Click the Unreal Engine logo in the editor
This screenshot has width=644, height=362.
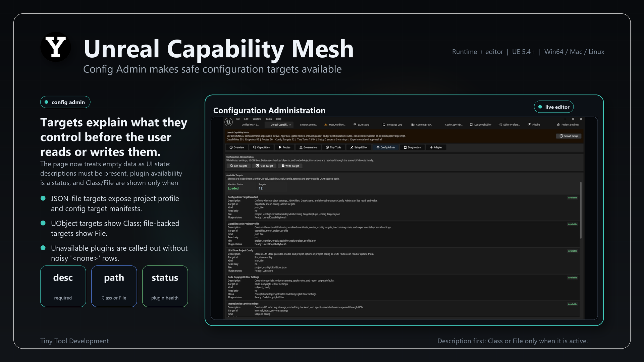click(228, 122)
